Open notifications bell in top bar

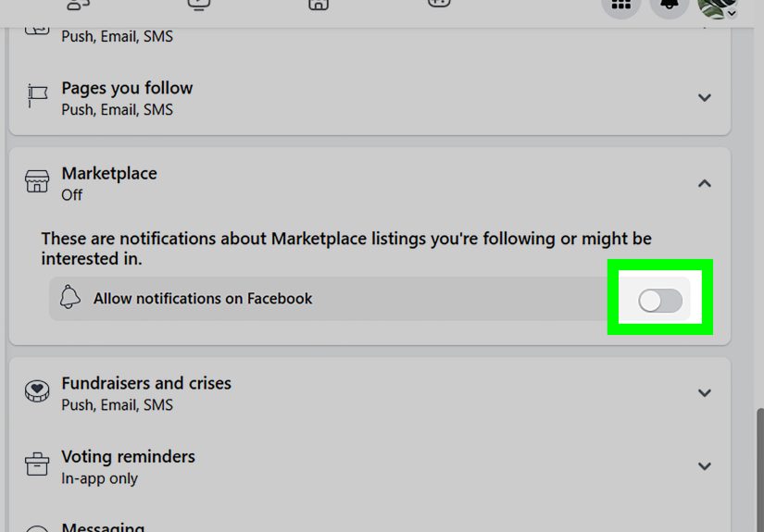click(x=670, y=5)
